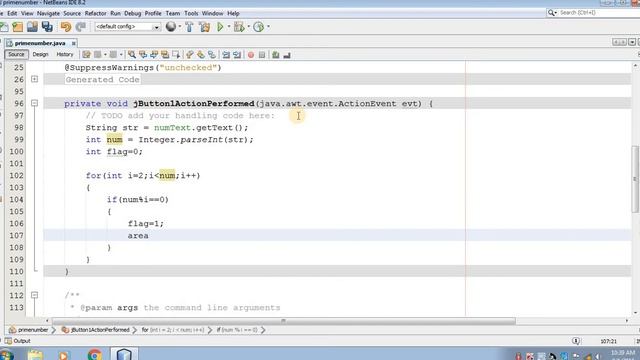
Task: Click the Debug Project icon
Action: tap(239, 27)
